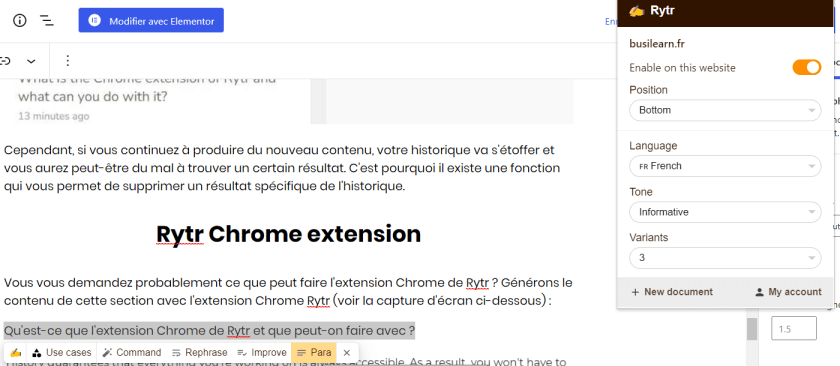Click the page vertical scrollbar thumb
The height and width of the screenshot is (366, 840).
click(752, 328)
